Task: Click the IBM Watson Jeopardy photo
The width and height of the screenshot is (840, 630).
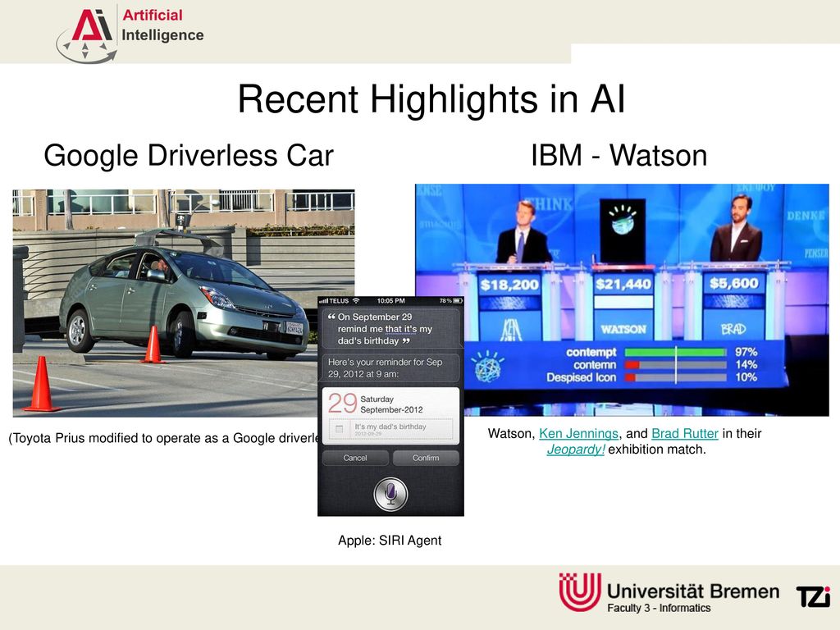Action: pyautogui.click(x=622, y=300)
